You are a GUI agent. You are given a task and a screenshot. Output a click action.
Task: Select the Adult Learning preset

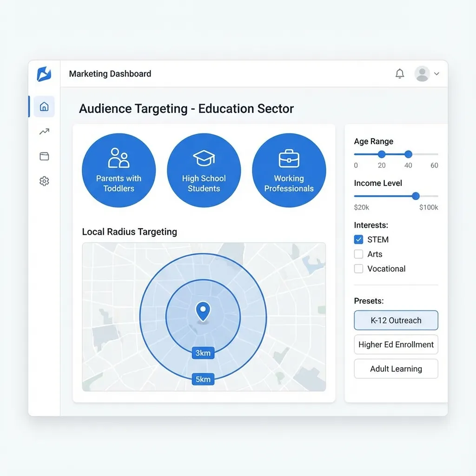(x=396, y=369)
